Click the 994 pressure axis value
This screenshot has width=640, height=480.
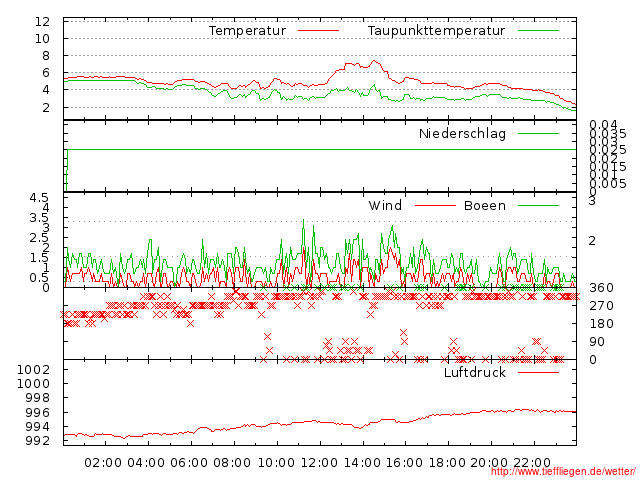click(x=38, y=427)
